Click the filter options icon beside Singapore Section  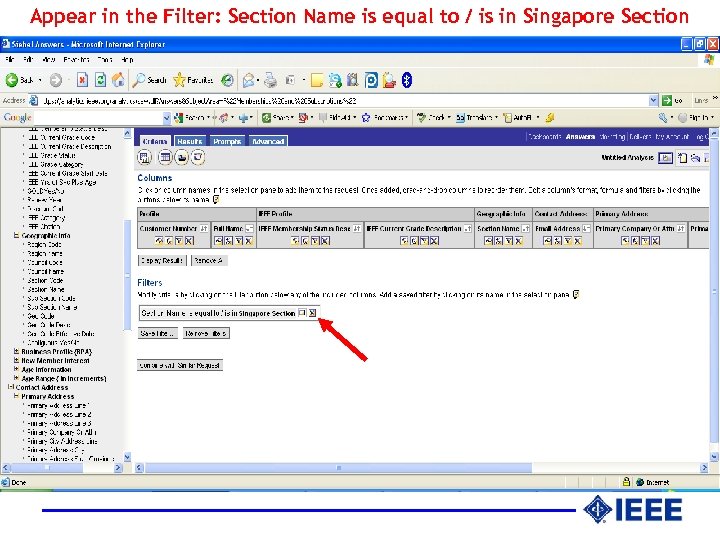tap(302, 313)
